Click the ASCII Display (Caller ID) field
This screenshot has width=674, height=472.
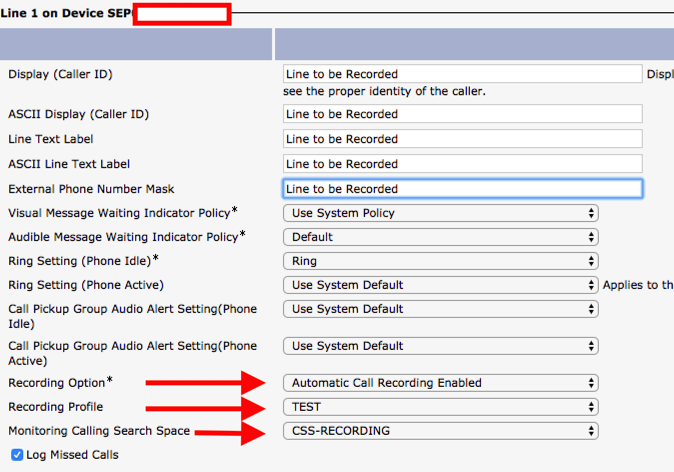[462, 114]
